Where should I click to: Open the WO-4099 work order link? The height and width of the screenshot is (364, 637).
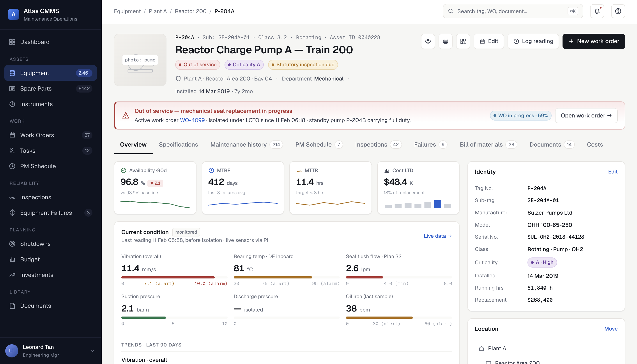pyautogui.click(x=192, y=120)
